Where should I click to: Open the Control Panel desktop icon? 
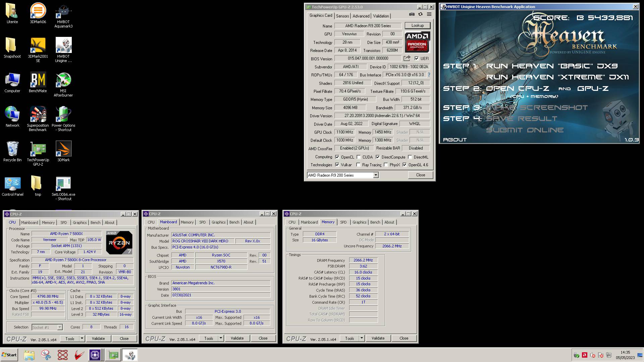pos(12,186)
